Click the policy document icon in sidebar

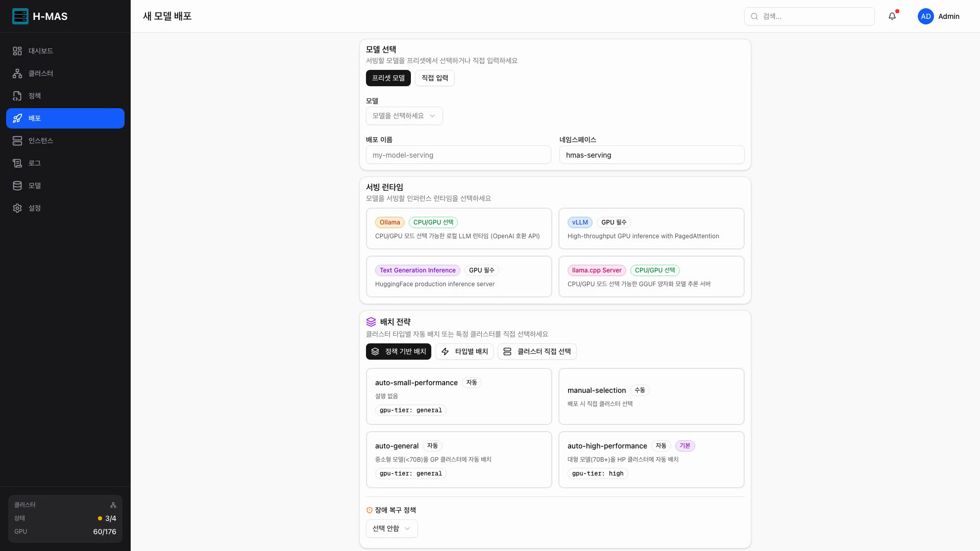point(17,96)
